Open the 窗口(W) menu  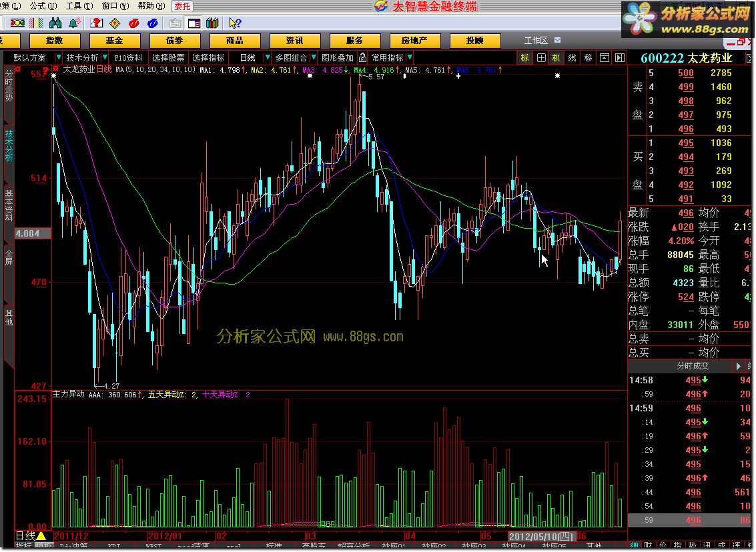(115, 6)
